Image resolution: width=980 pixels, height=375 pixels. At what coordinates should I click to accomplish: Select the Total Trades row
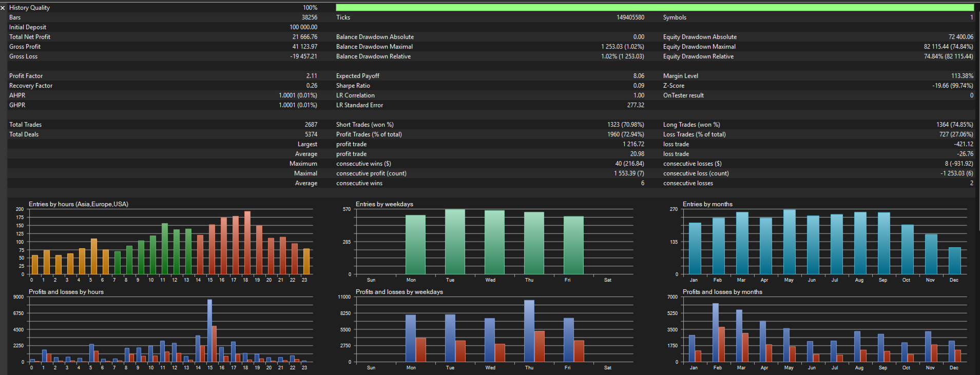pyautogui.click(x=163, y=125)
